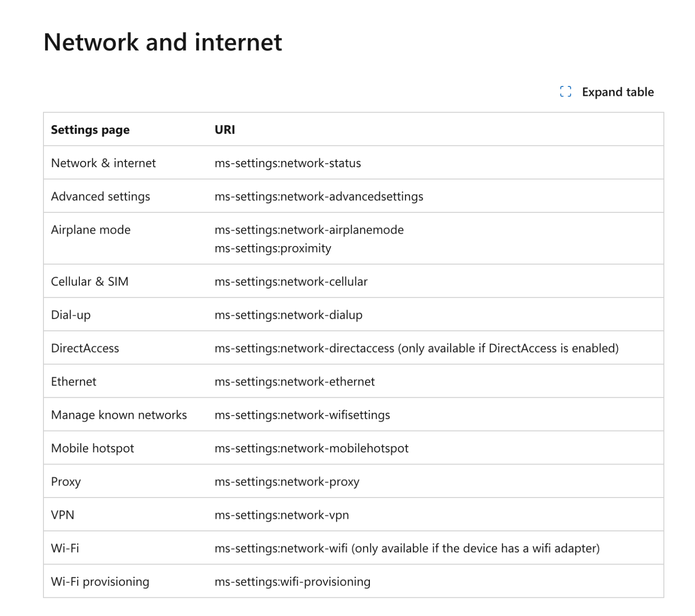Image resolution: width=695 pixels, height=616 pixels.
Task: Click the Network and internet heading
Action: [162, 43]
